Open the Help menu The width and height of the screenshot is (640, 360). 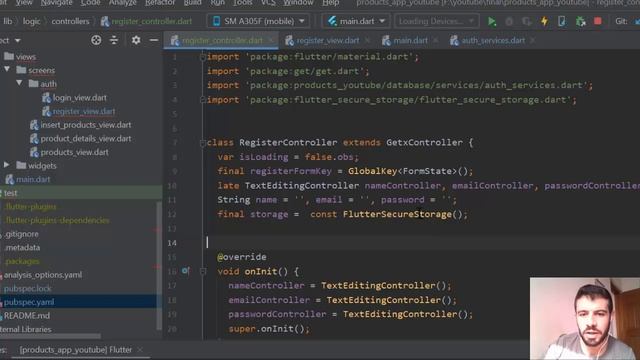pyautogui.click(x=331, y=3)
